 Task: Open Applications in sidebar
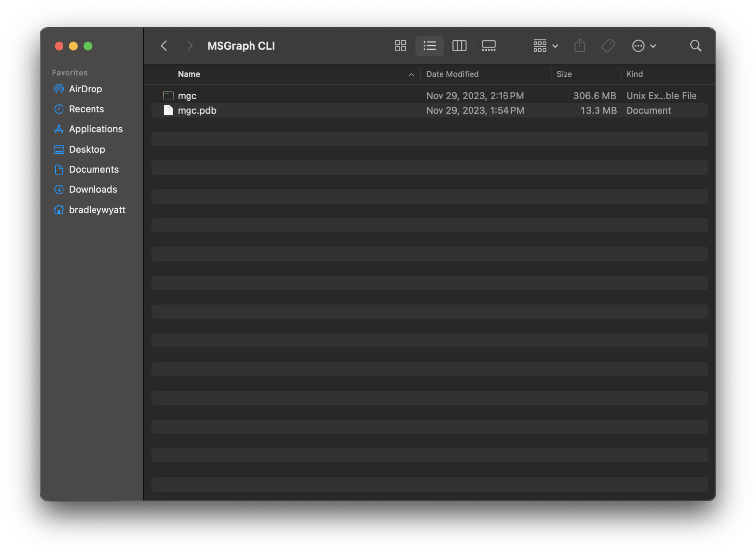(x=95, y=129)
